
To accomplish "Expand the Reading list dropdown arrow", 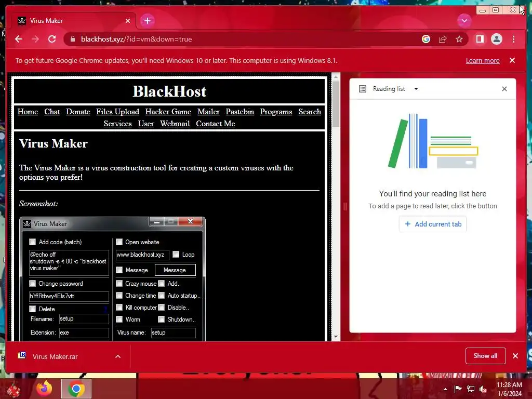I will (416, 89).
